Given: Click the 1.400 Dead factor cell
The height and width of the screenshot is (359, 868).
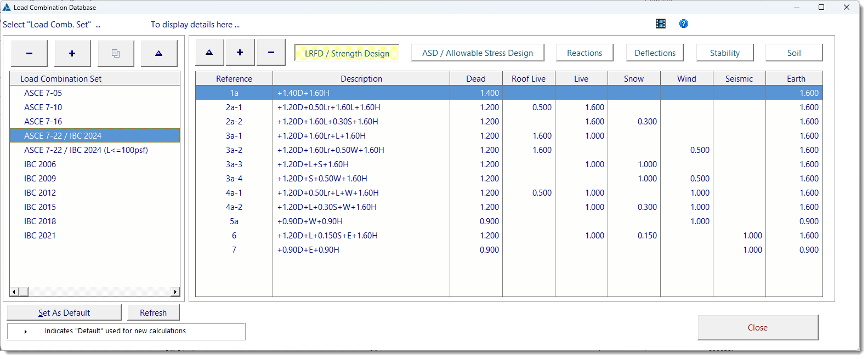Looking at the screenshot, I should pyautogui.click(x=476, y=93).
